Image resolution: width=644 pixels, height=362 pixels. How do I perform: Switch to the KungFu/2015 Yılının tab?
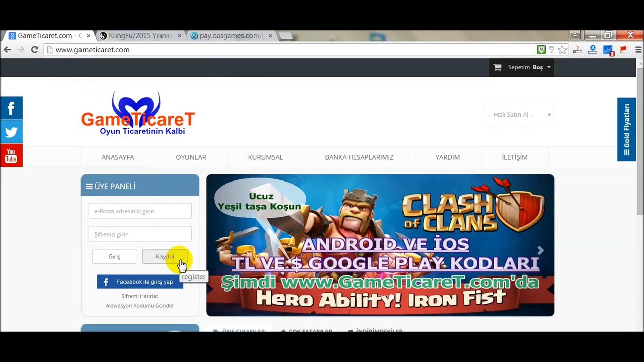(x=140, y=36)
